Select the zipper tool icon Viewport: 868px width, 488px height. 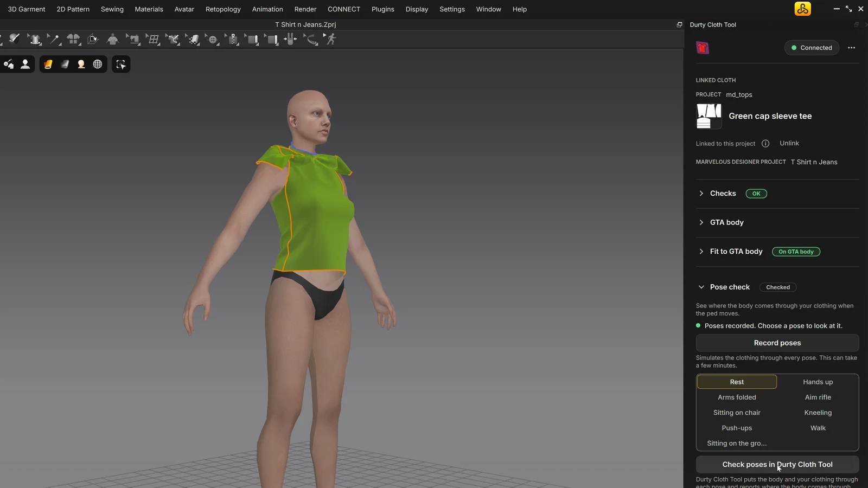point(233,39)
